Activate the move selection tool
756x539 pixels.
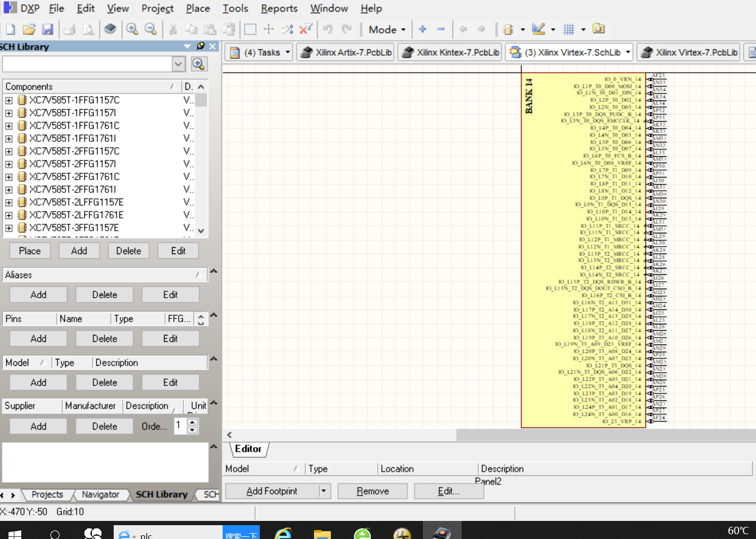[269, 29]
